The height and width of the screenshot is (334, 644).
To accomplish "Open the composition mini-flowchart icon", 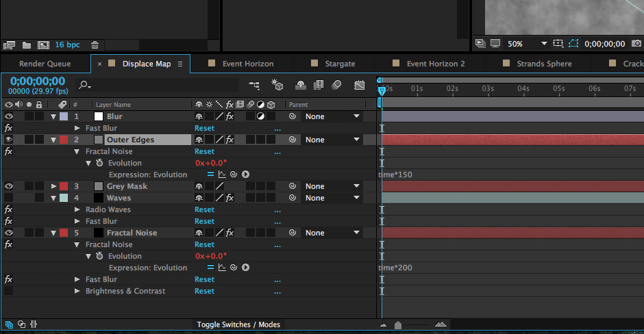I will [254, 85].
